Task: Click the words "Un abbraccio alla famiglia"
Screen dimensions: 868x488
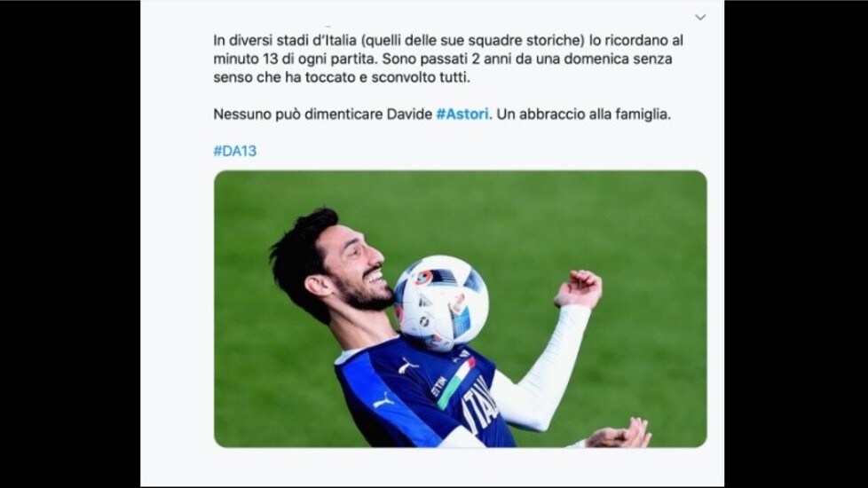Action: pyautogui.click(x=583, y=114)
